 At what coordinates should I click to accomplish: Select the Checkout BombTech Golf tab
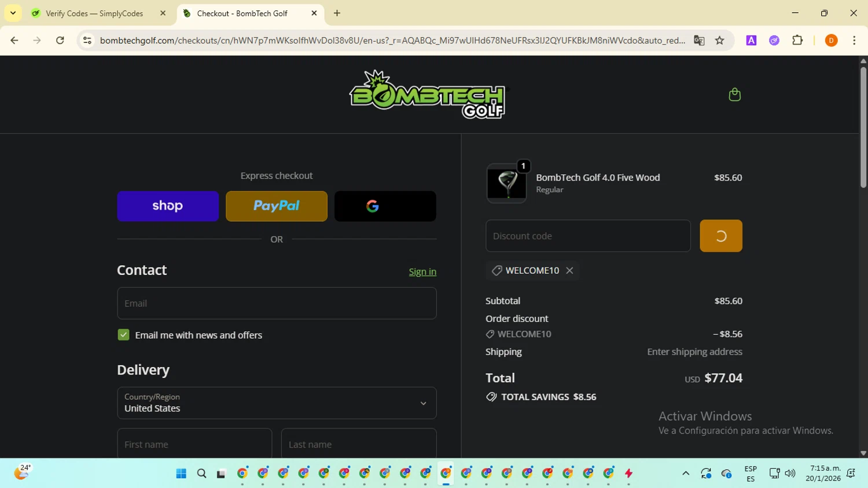[242, 13]
